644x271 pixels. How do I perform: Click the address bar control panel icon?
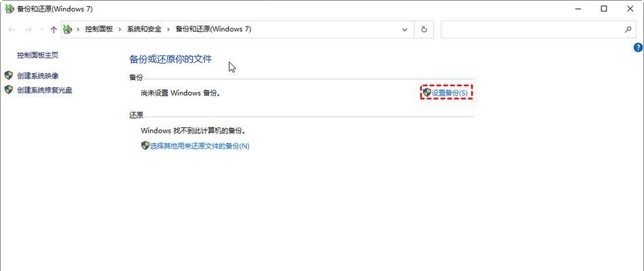(67, 29)
